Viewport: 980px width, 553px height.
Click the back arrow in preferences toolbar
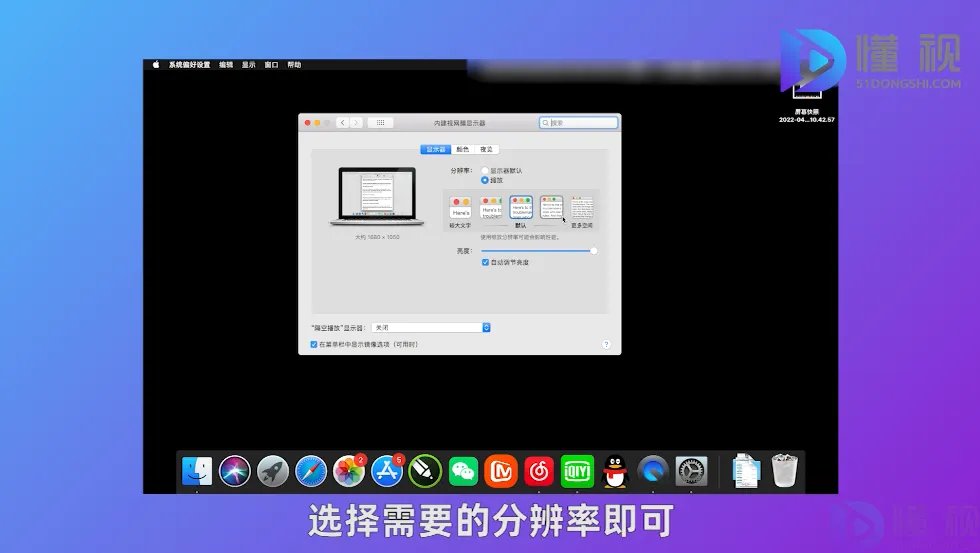[x=342, y=122]
